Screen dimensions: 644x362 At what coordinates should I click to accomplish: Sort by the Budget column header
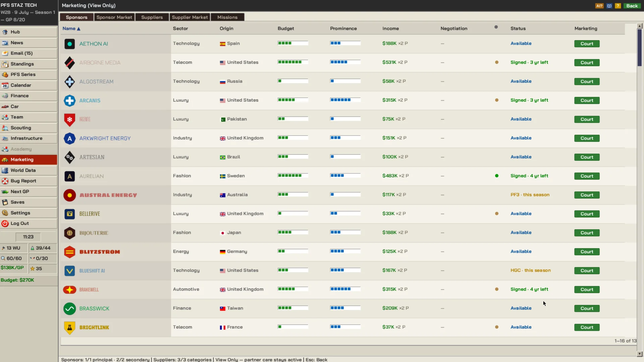point(286,28)
